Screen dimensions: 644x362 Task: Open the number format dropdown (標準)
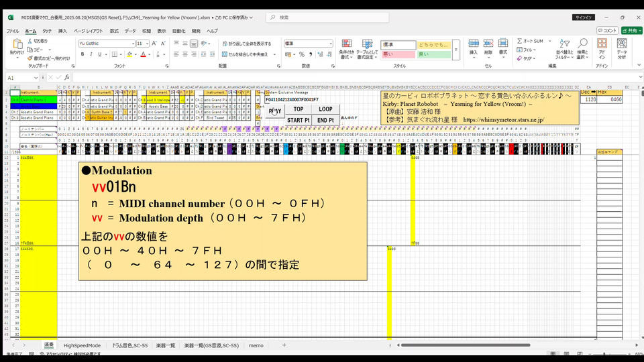pyautogui.click(x=329, y=44)
